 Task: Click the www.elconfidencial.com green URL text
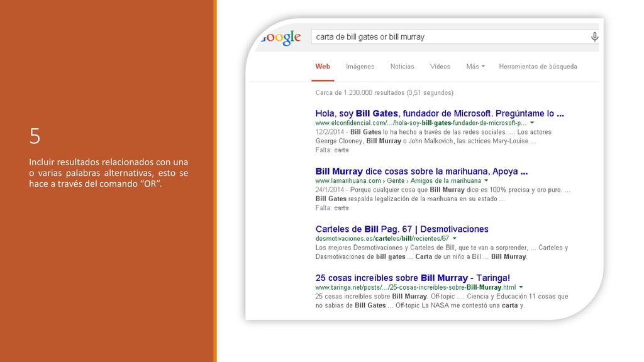click(421, 123)
